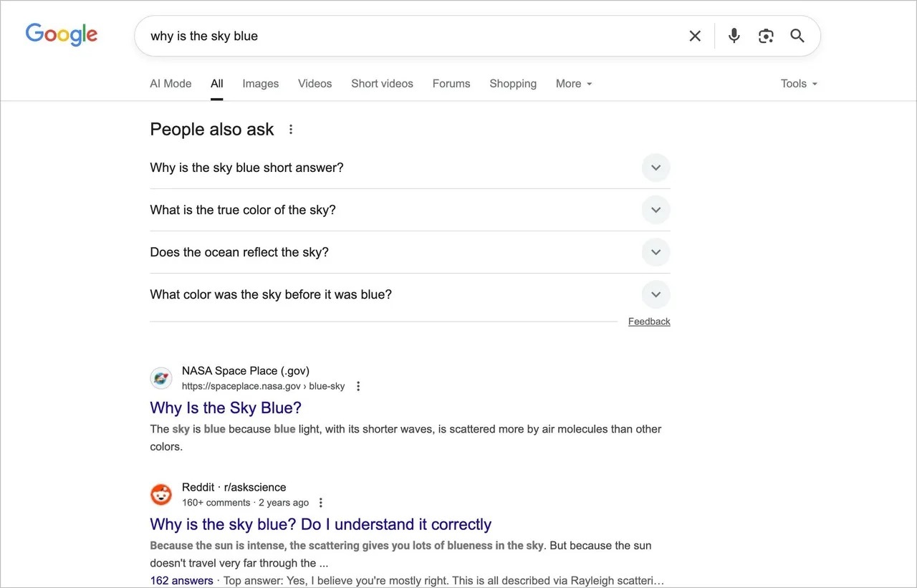The height and width of the screenshot is (588, 917).
Task: Open the Shopping tab
Action: click(513, 84)
